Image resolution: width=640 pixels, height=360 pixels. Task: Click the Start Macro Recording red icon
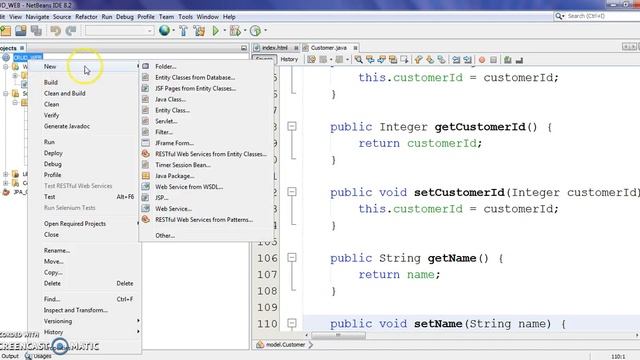tap(482, 60)
